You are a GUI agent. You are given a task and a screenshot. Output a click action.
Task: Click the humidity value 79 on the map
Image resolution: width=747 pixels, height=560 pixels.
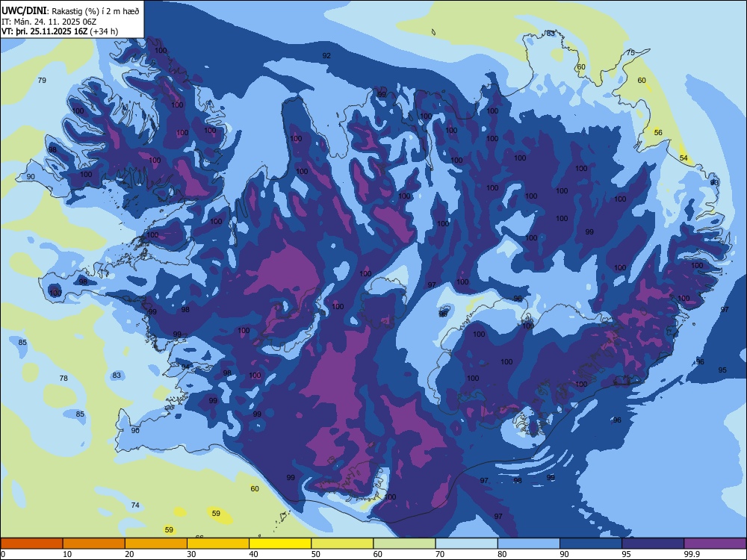point(42,80)
